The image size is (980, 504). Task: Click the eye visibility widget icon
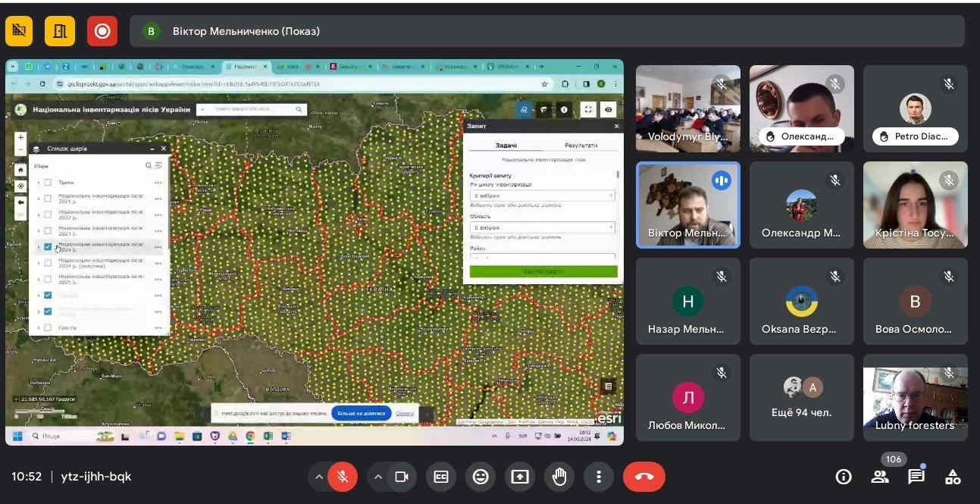pos(609,110)
